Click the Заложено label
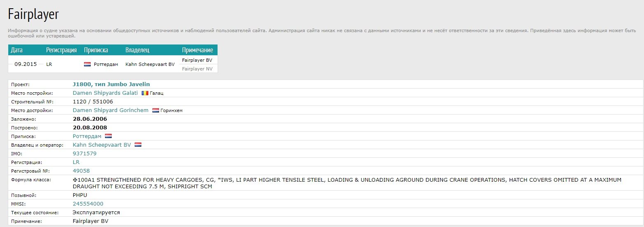The height and width of the screenshot is (227, 644). 23,119
